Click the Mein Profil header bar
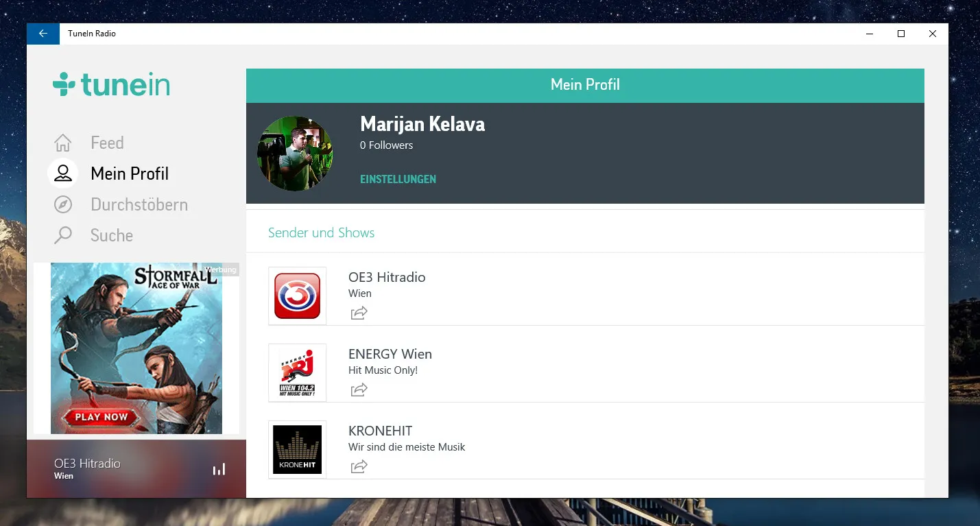 click(585, 85)
